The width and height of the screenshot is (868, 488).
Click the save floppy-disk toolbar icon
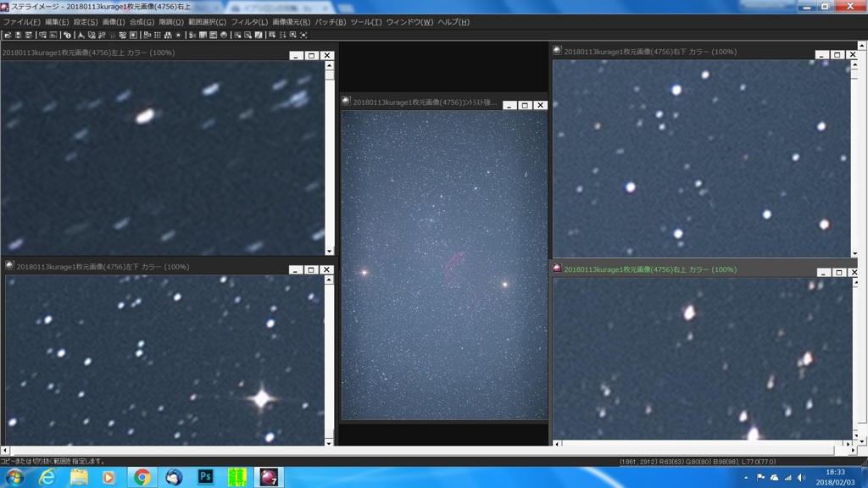(19, 35)
